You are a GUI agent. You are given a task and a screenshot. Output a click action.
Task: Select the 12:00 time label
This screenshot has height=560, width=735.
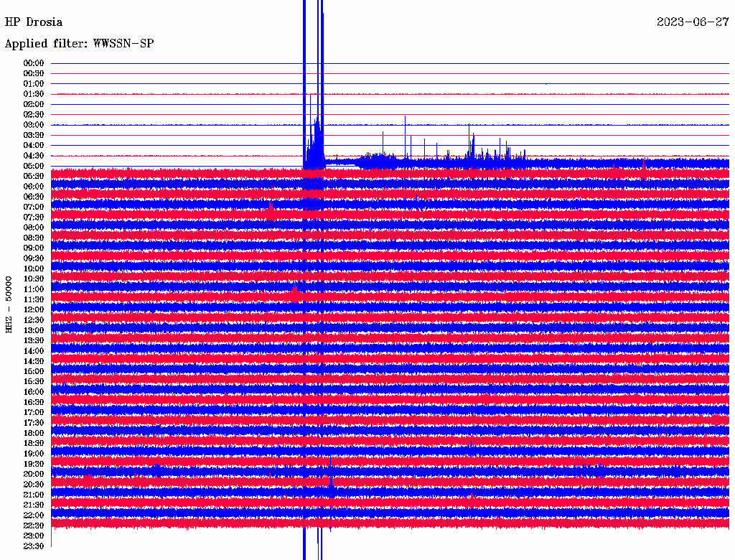coord(34,310)
